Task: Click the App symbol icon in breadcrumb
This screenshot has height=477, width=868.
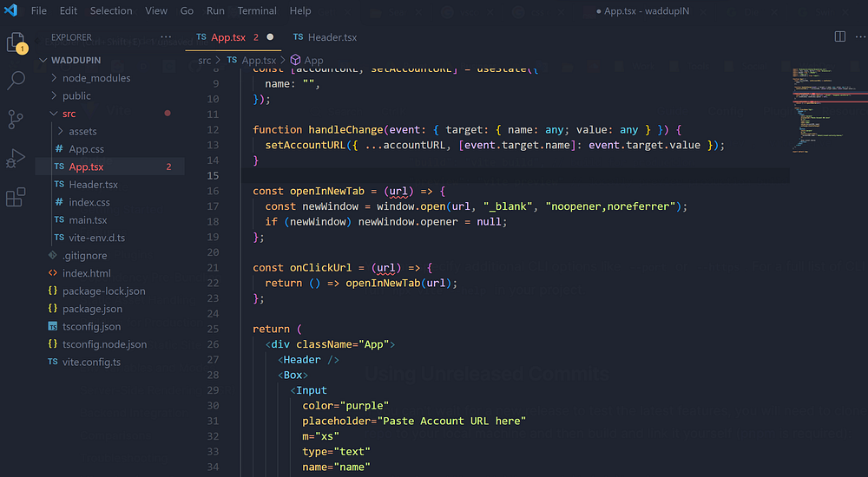Action: tap(296, 61)
